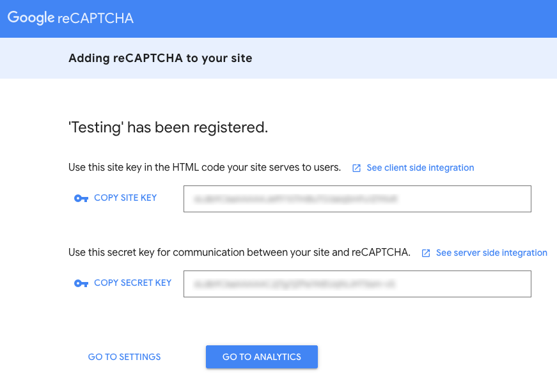This screenshot has height=392, width=557.
Task: Click the open-in-new icon before client side integration
Action: tap(357, 168)
